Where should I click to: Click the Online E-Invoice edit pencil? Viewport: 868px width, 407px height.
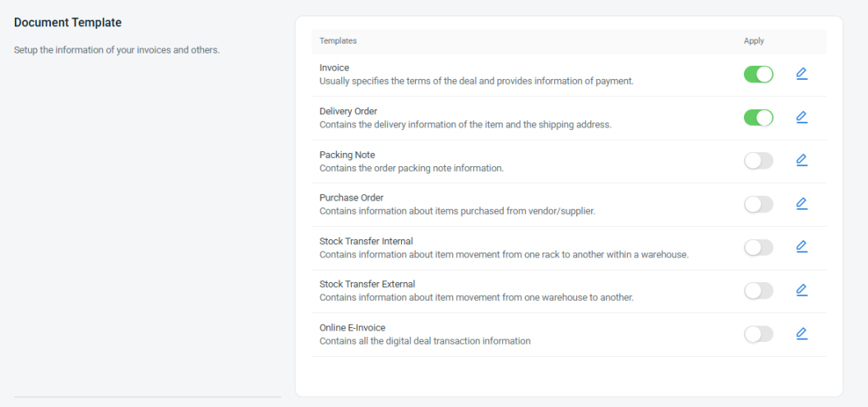[x=801, y=334]
